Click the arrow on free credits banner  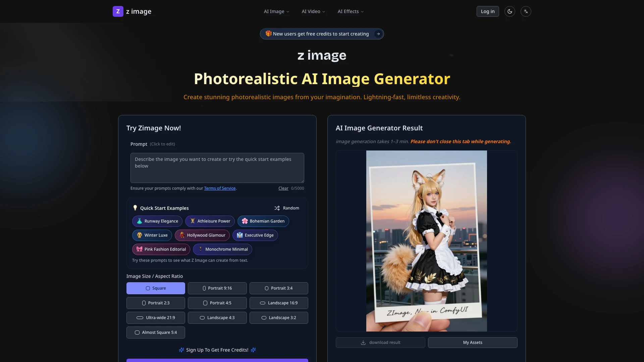378,34
